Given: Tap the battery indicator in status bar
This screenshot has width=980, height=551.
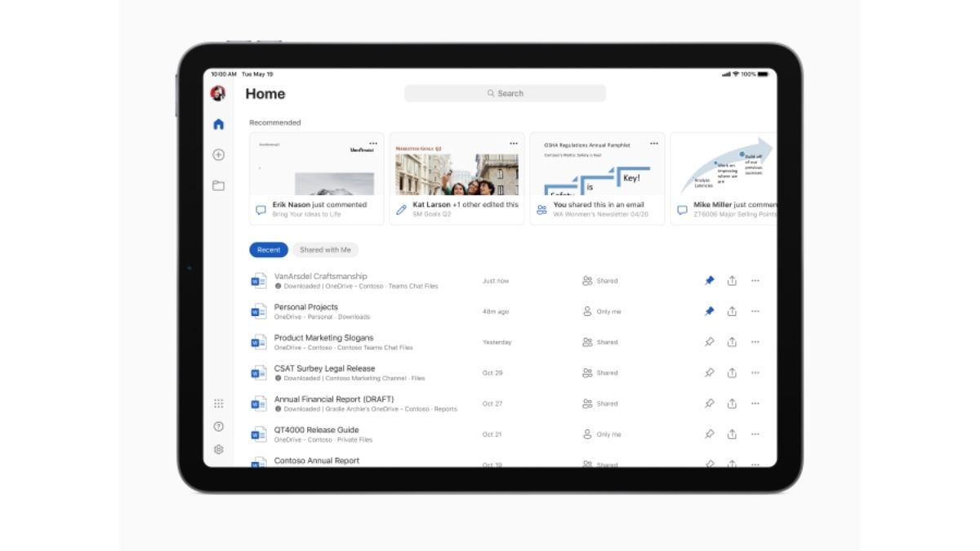Looking at the screenshot, I should click(763, 74).
